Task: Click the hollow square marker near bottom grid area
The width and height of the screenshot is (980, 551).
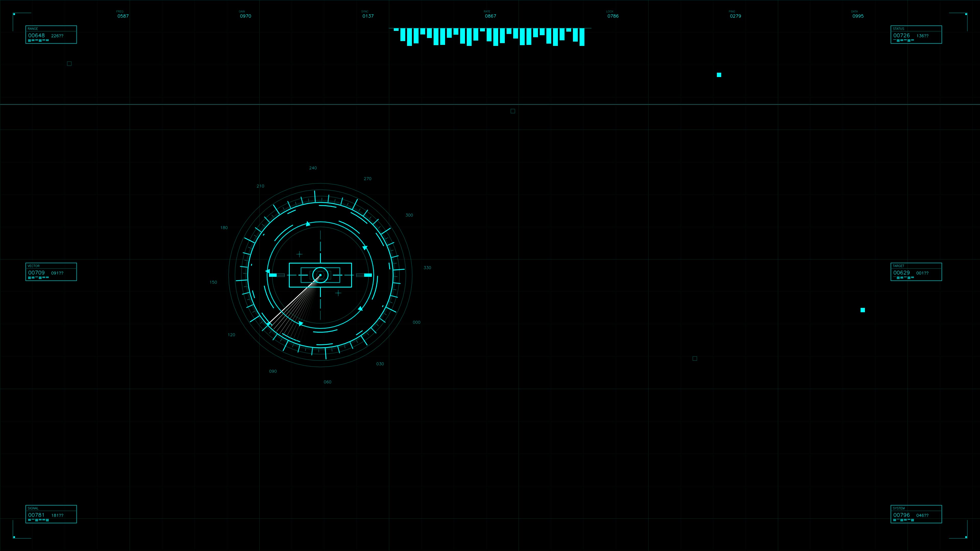Action: [695, 359]
